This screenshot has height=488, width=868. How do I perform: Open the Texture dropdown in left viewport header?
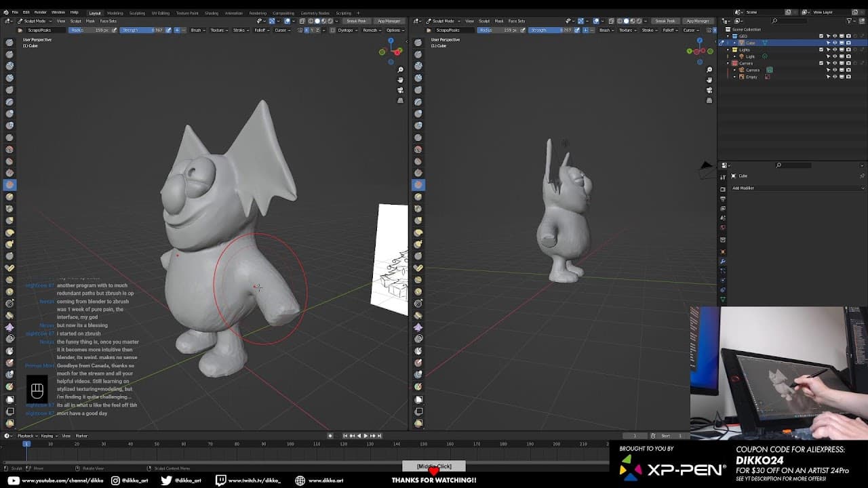219,30
